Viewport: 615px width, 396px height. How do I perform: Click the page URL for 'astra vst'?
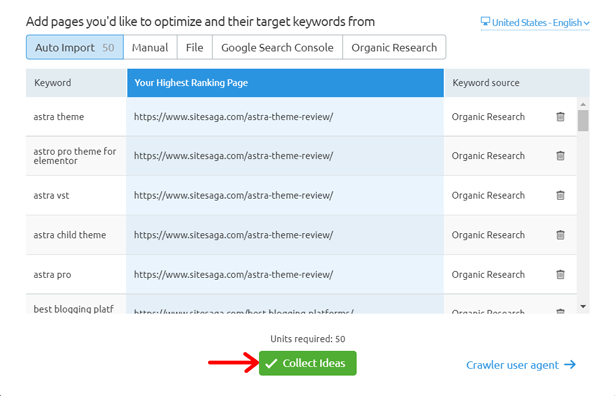click(233, 195)
